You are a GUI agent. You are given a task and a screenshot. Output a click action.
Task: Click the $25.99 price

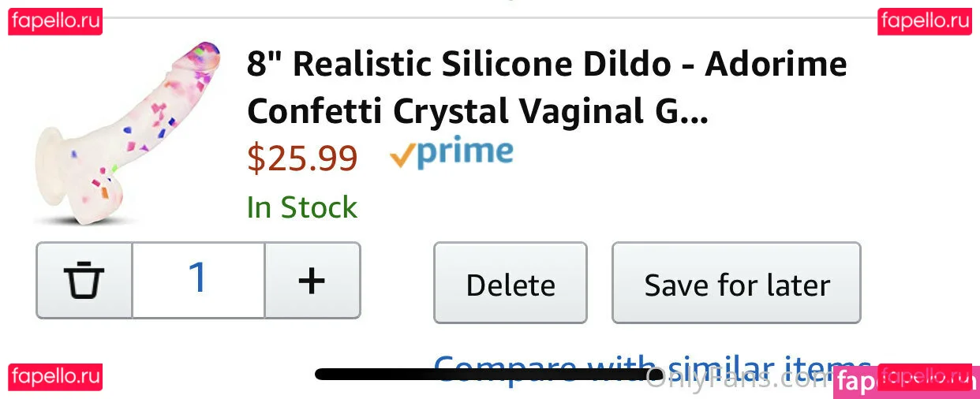tap(302, 158)
